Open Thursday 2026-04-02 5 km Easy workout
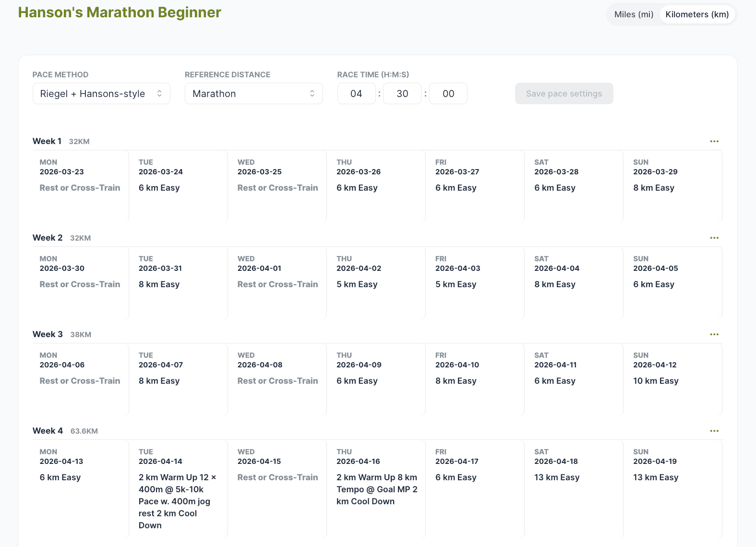This screenshot has width=756, height=547. [x=377, y=283]
